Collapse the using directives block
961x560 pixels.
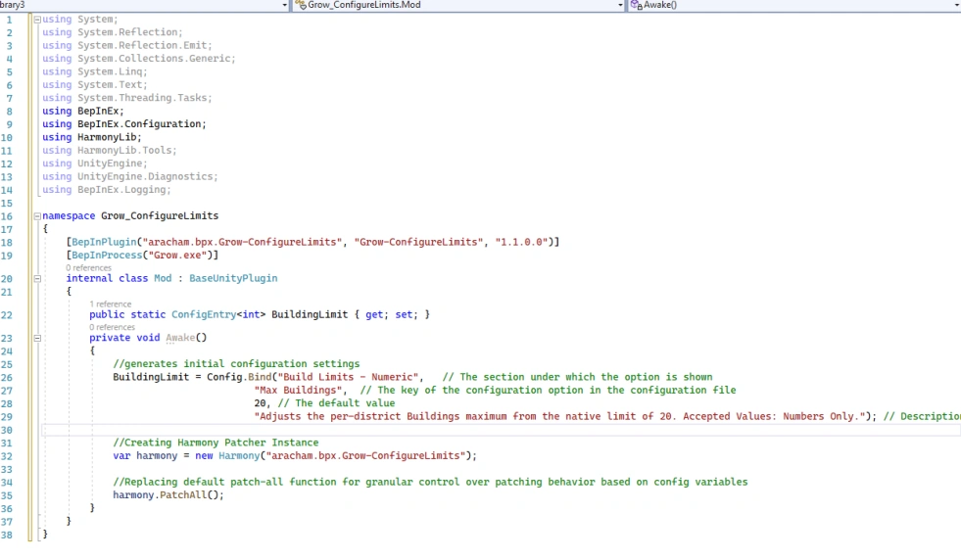click(x=37, y=20)
